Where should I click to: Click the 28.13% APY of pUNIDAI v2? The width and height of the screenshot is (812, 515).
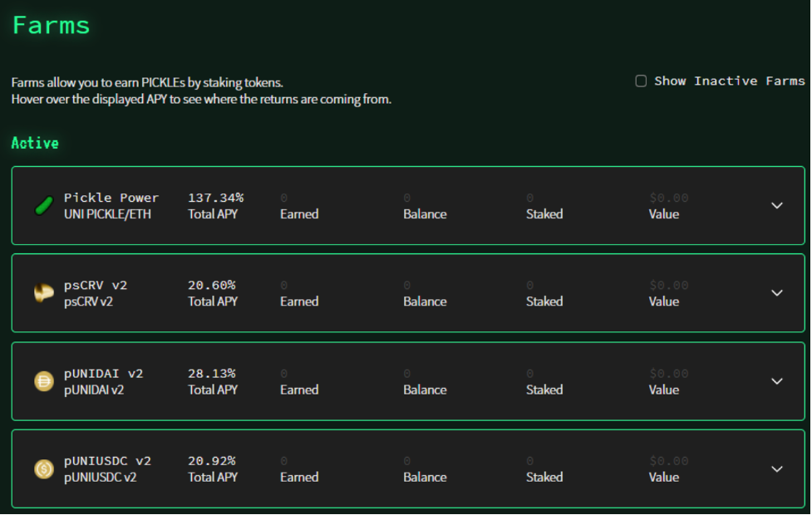pos(211,373)
